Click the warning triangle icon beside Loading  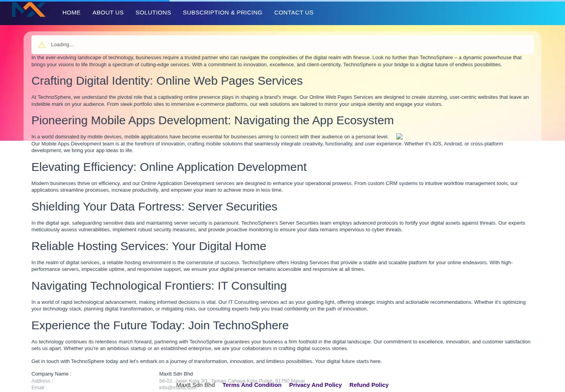click(42, 45)
